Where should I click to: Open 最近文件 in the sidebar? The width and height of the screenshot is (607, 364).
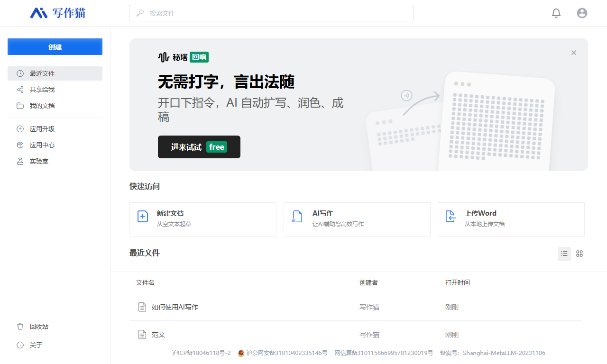pos(55,73)
